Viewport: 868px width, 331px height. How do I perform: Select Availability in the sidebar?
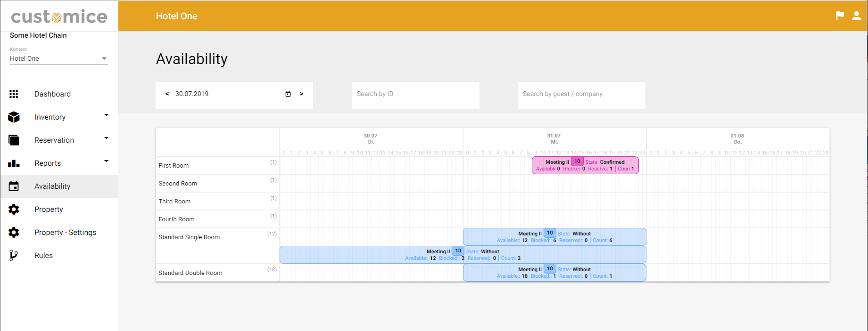pos(52,186)
